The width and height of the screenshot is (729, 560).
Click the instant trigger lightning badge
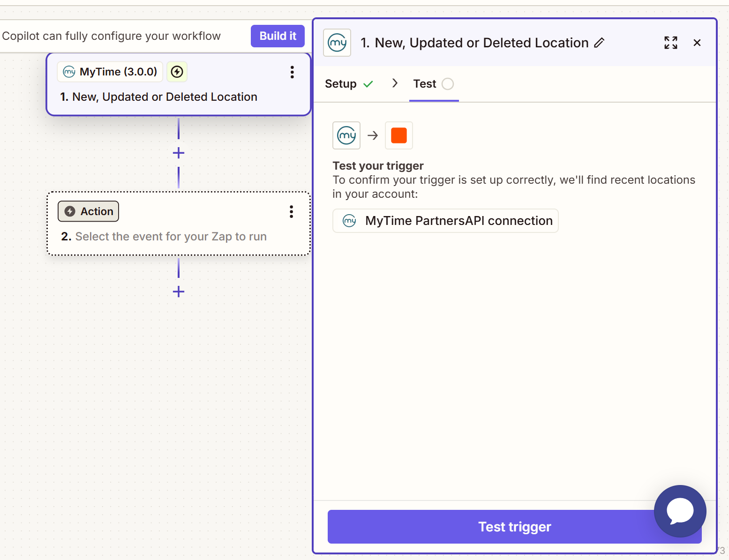coord(177,72)
